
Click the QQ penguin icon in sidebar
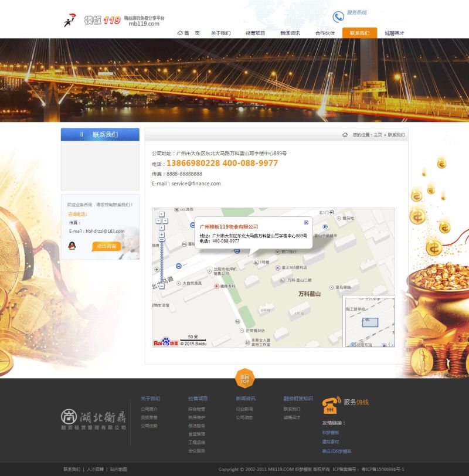[x=72, y=246]
